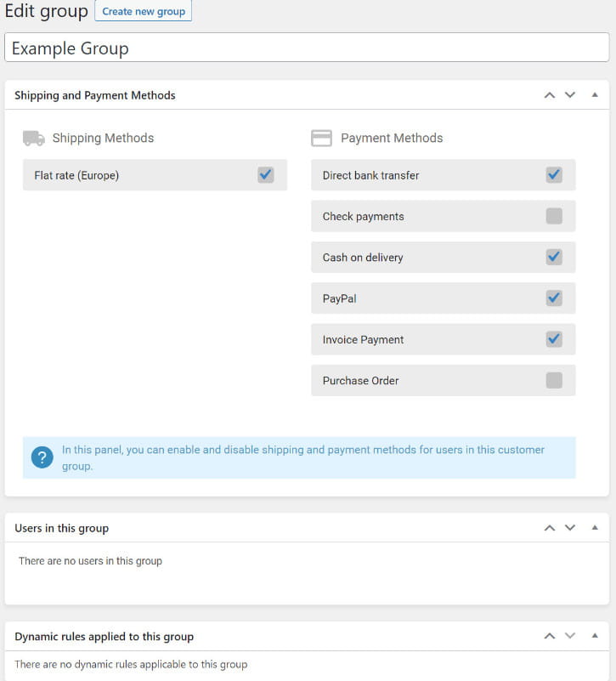Toggle the Dynamic rules panel collapse arrow
This screenshot has height=681, width=616.
tap(595, 636)
